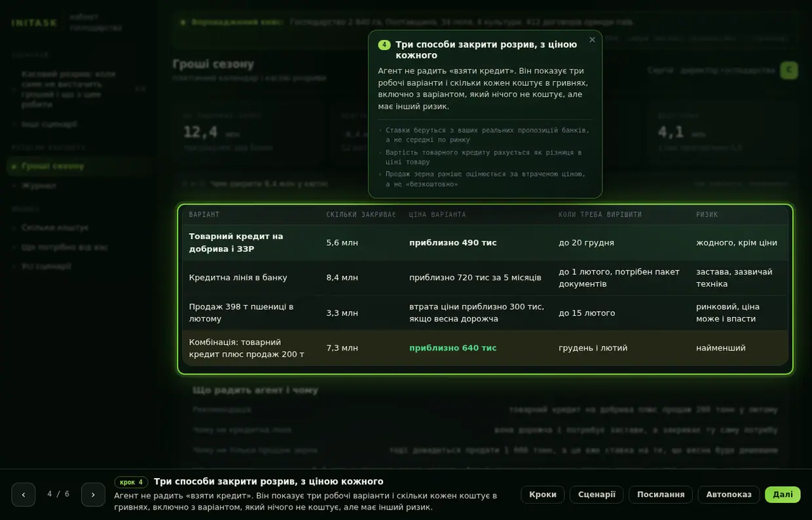Click the 'втрата ціни приблизно 300 тис' cell
Viewport: 812px width, 520px height.
(x=477, y=313)
